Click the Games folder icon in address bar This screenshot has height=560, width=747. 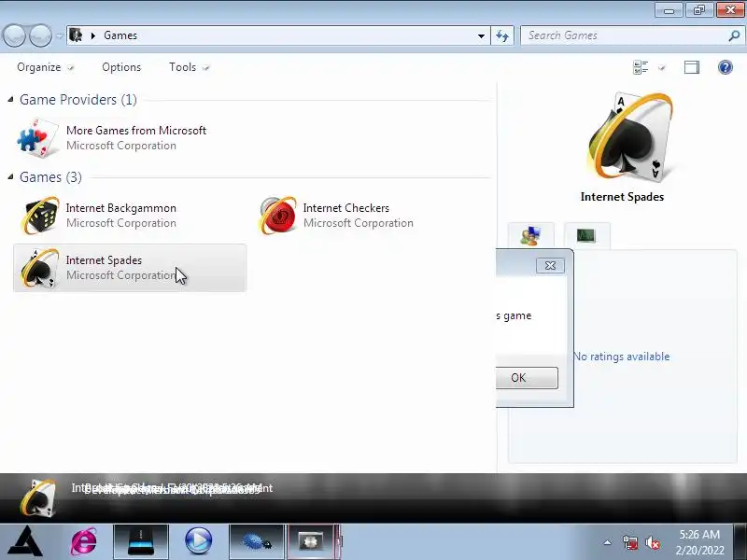(77, 35)
